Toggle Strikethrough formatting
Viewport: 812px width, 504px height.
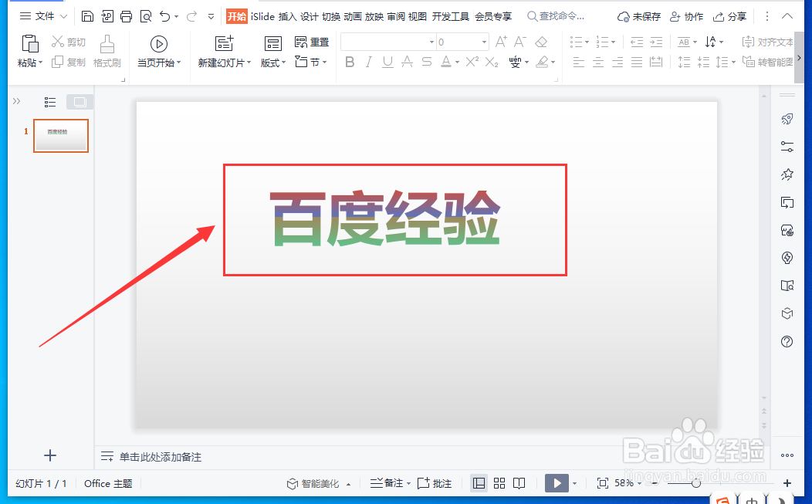[407, 63]
